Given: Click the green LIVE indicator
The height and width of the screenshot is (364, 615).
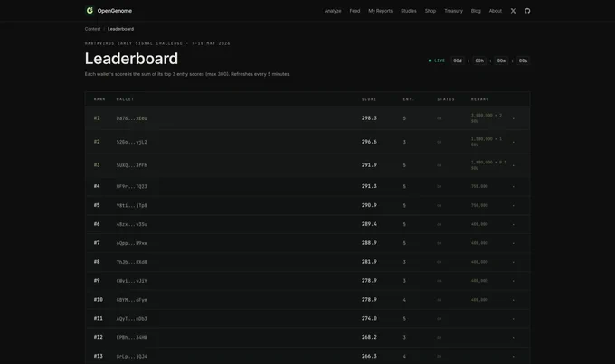Looking at the screenshot, I should pyautogui.click(x=437, y=61).
